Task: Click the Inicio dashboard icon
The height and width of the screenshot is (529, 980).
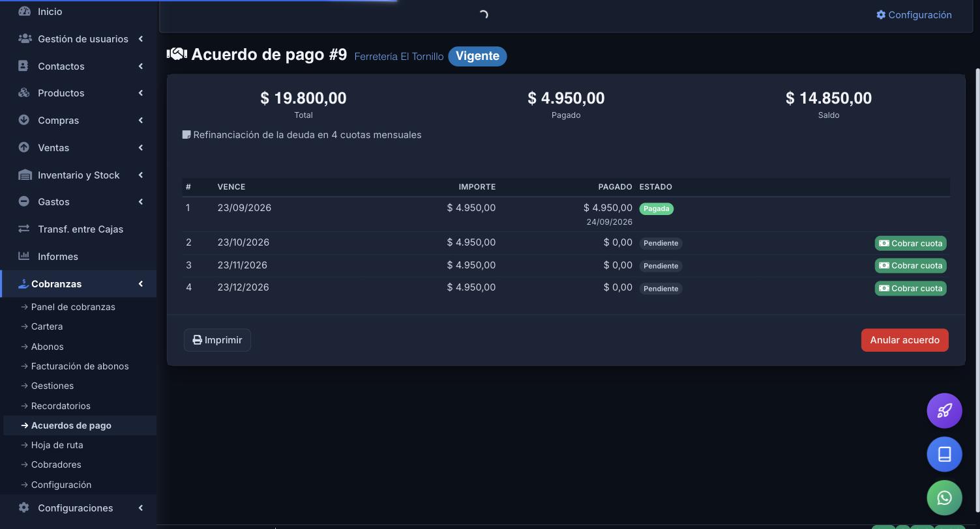Action: pos(24,11)
